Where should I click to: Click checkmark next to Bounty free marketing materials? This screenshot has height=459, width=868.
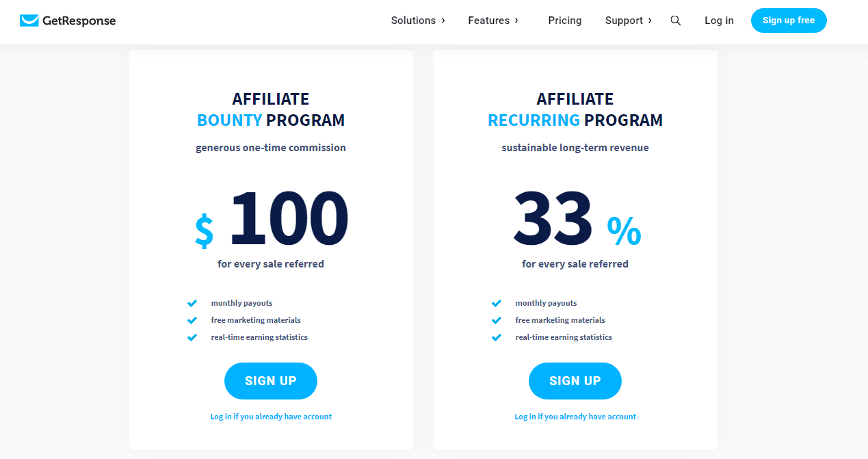(x=192, y=320)
